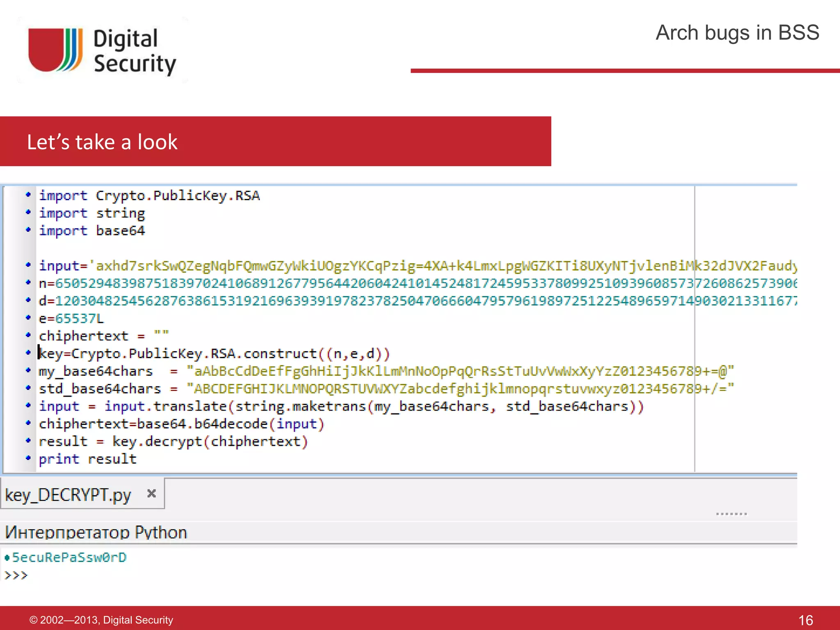Screen dimensions: 840x630
Task: Click the 'print result' line
Action: [87, 459]
